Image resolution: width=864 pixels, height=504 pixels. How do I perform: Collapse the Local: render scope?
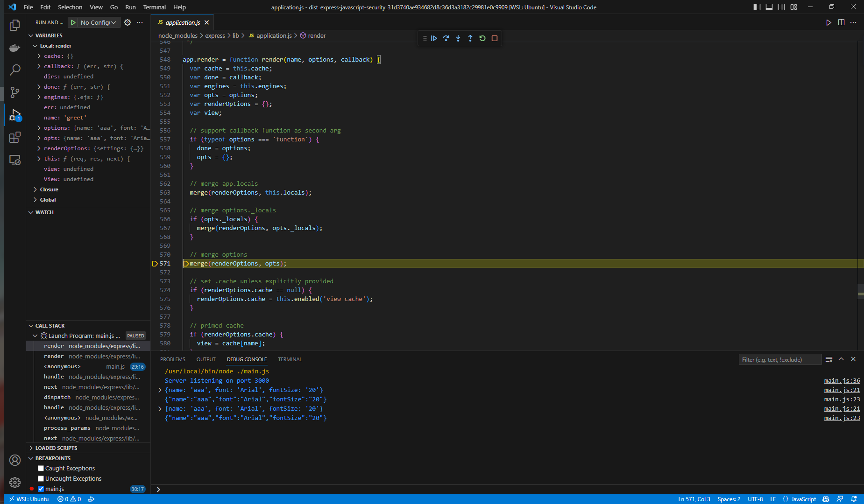35,46
